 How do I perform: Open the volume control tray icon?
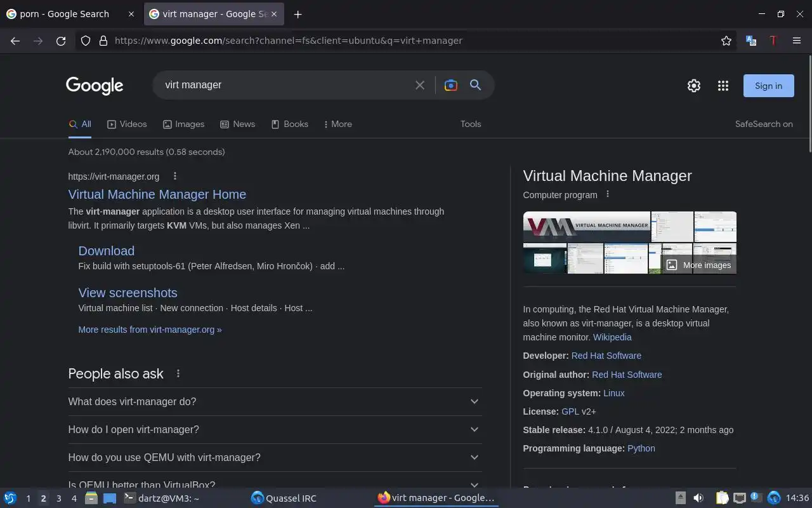click(x=698, y=498)
